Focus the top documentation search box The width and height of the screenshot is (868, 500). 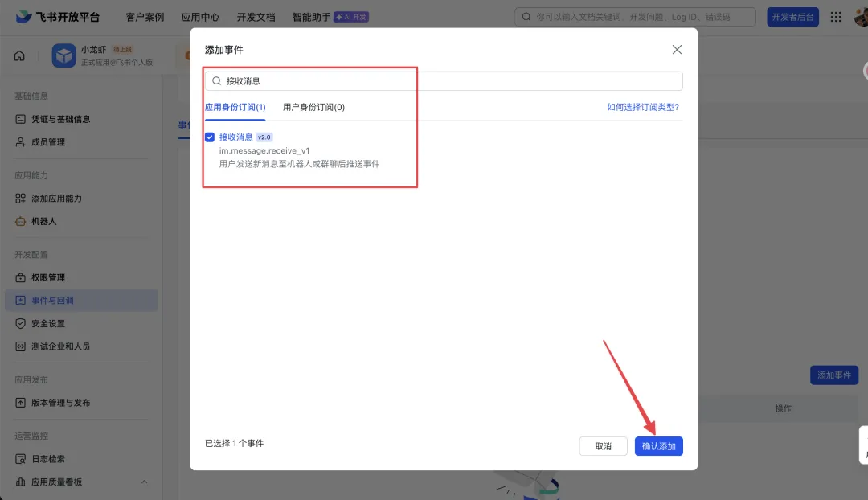(x=635, y=17)
